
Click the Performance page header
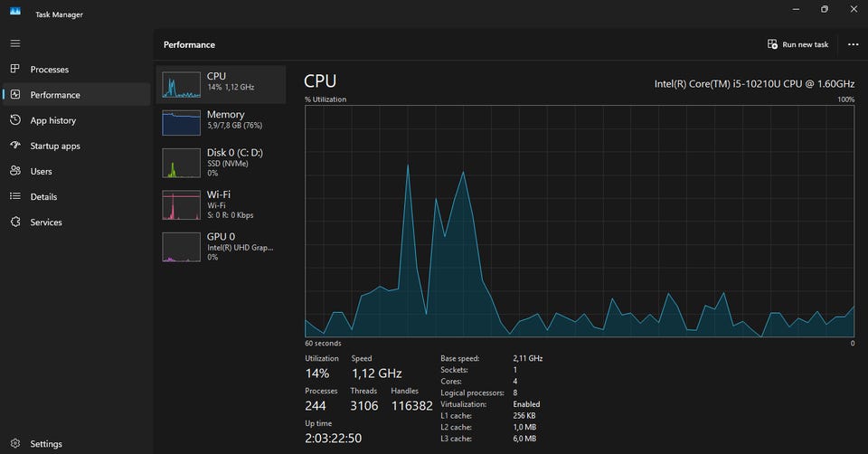(189, 45)
